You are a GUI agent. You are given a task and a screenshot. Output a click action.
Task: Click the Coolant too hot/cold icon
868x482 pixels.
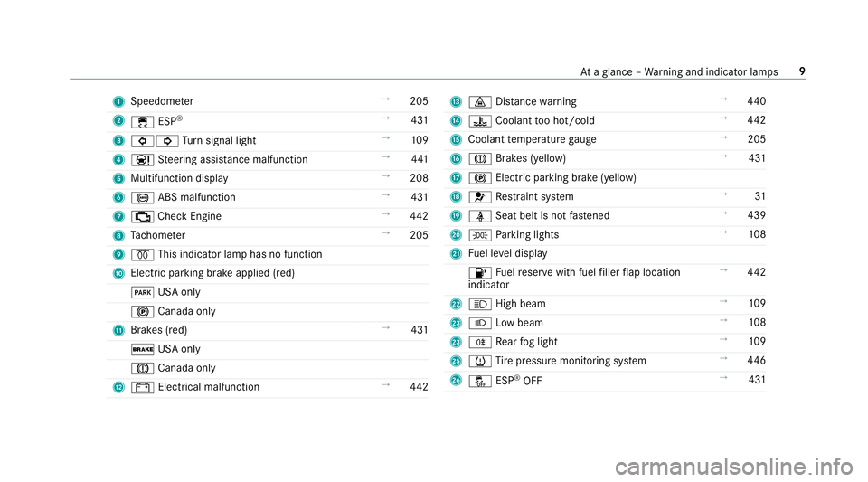click(480, 120)
